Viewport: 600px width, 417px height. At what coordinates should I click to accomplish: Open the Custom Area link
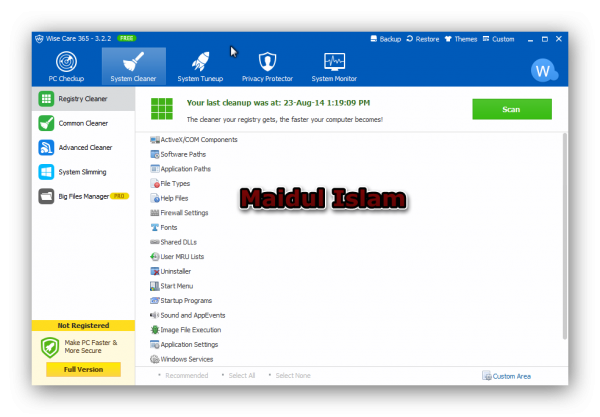[x=507, y=376]
